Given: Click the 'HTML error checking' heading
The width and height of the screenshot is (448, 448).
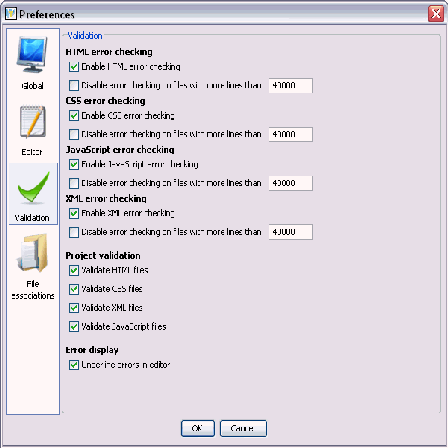Looking at the screenshot, I should [109, 52].
